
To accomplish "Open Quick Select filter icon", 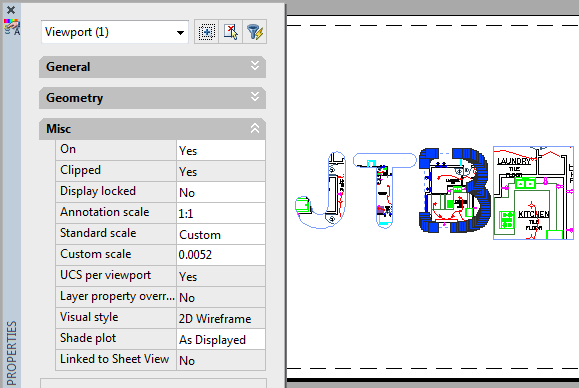I will point(254,32).
